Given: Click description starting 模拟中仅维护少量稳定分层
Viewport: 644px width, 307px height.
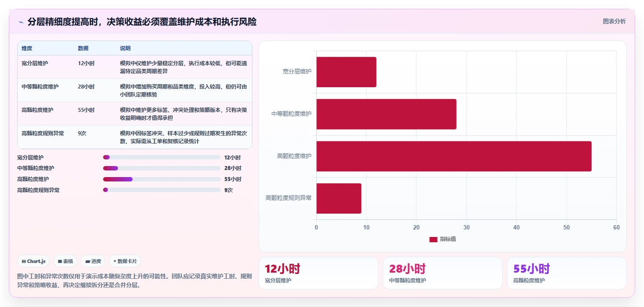Looking at the screenshot, I should (x=184, y=67).
